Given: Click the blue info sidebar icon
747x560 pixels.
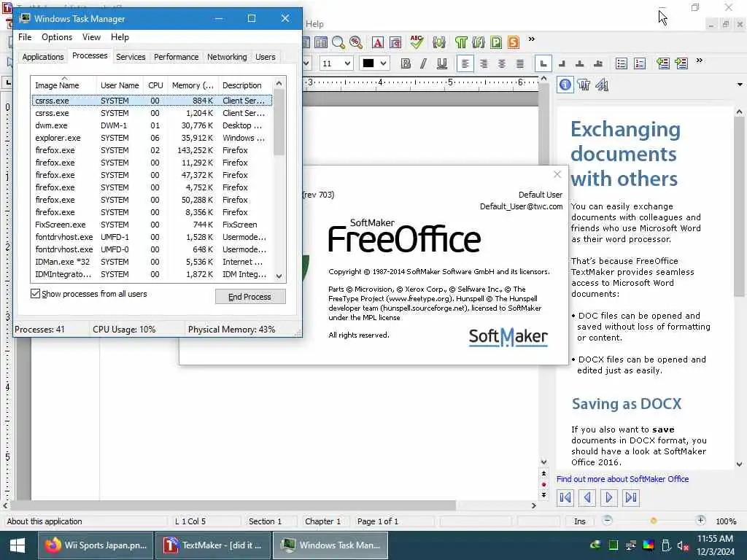Looking at the screenshot, I should click(565, 85).
